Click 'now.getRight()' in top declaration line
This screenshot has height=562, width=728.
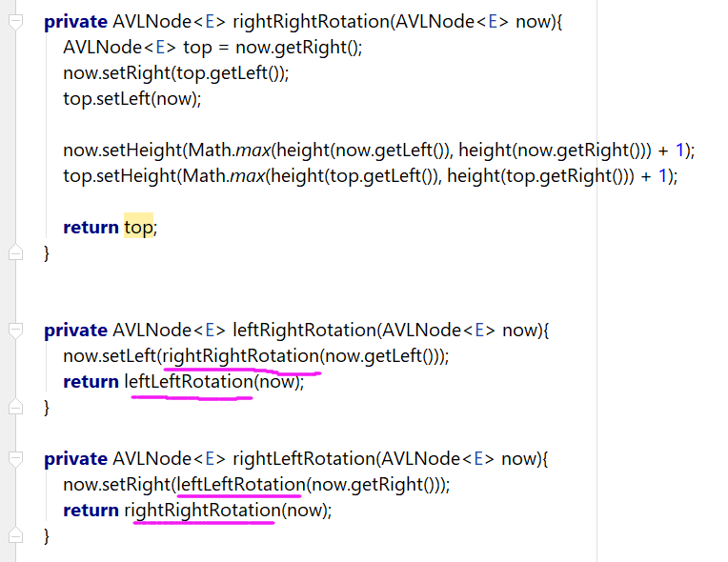296,48
